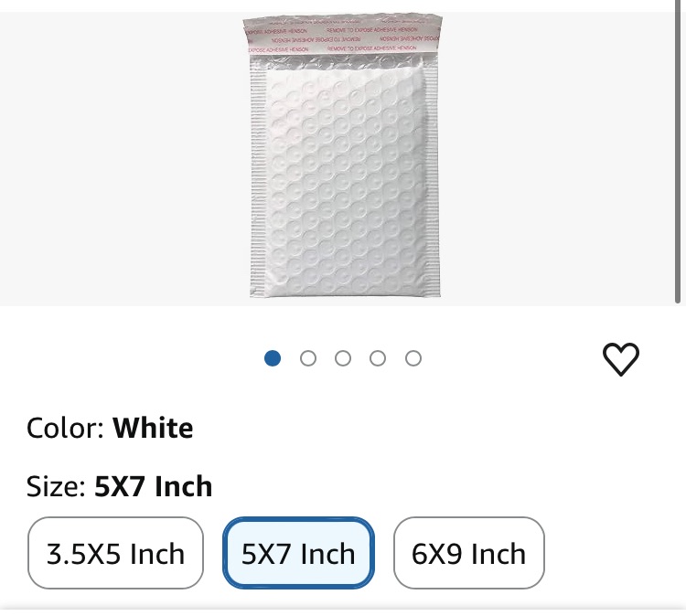Click the 'Color:' label text
Screen dimensions: 686x616
[65, 428]
